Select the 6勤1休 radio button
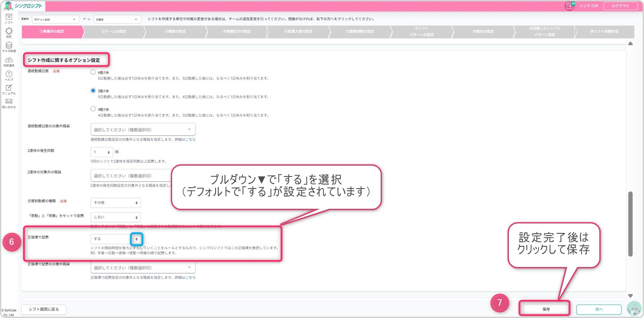The height and width of the screenshot is (318, 644). coord(93,72)
